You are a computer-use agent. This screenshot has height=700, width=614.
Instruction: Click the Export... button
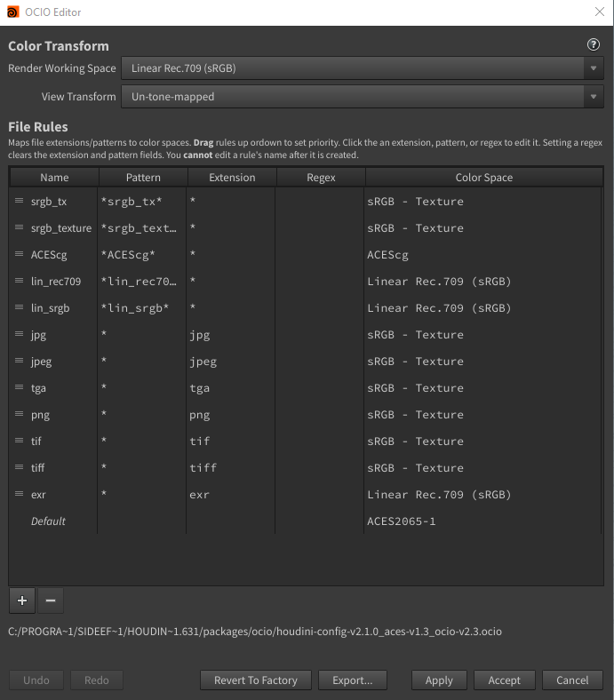click(353, 680)
